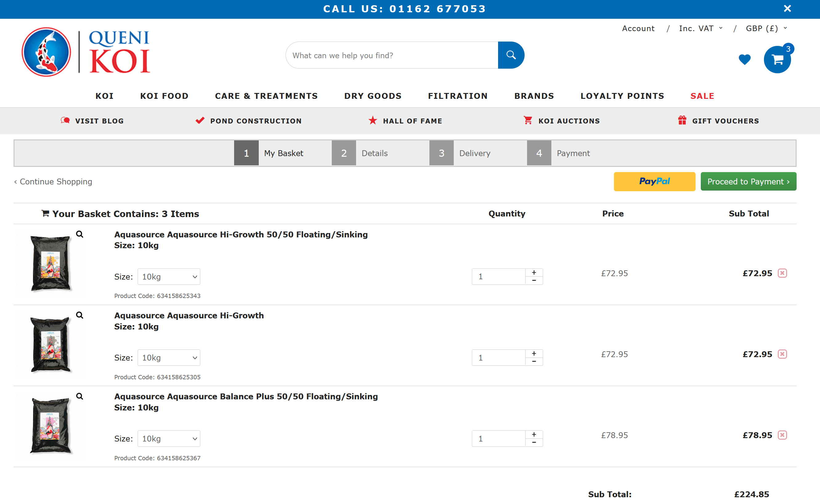Open the SALE menu
Image resolution: width=820 pixels, height=504 pixels.
pyautogui.click(x=702, y=96)
